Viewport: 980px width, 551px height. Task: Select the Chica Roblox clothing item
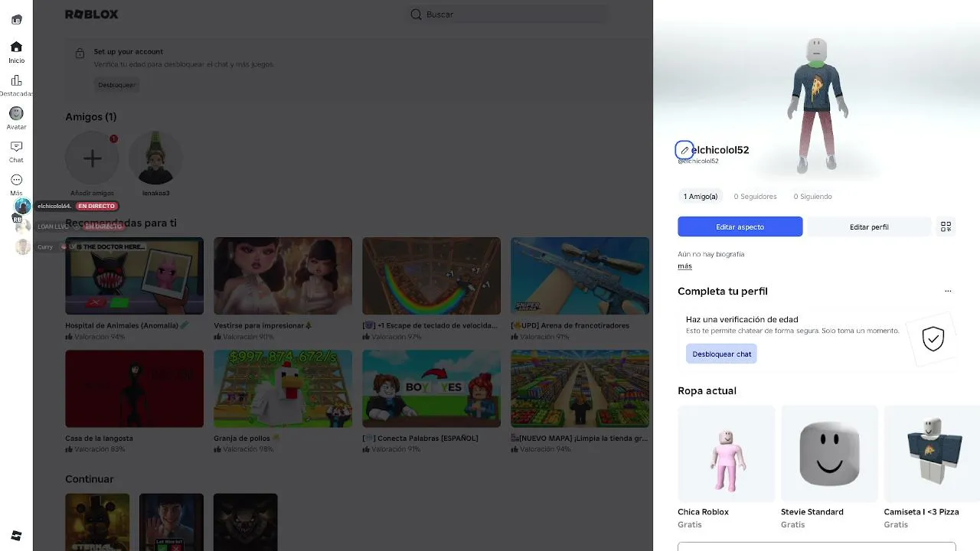pyautogui.click(x=726, y=454)
